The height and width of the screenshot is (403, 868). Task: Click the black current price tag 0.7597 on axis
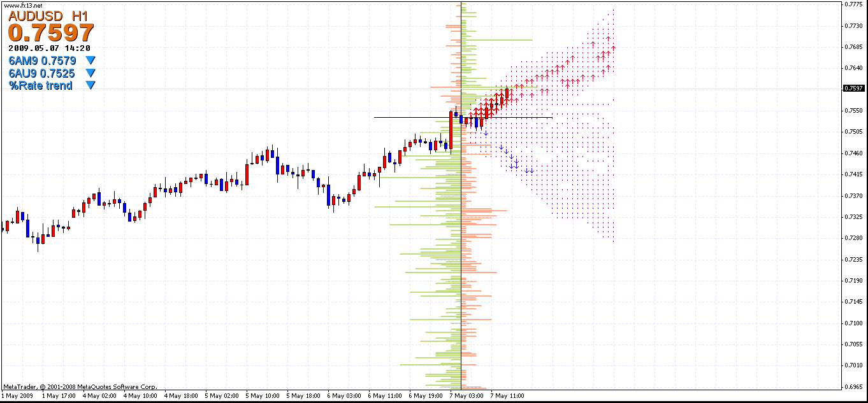[853, 88]
